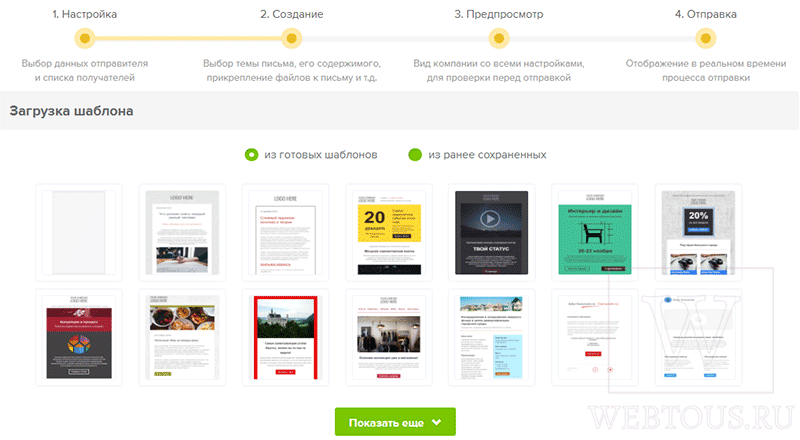Select 'из готовых шаблонов' radio button
800x440 pixels.
pos(252,155)
